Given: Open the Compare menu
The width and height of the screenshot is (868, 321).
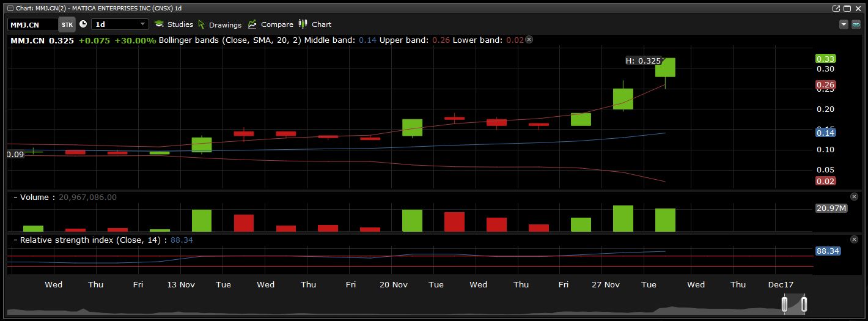Looking at the screenshot, I should pyautogui.click(x=270, y=24).
